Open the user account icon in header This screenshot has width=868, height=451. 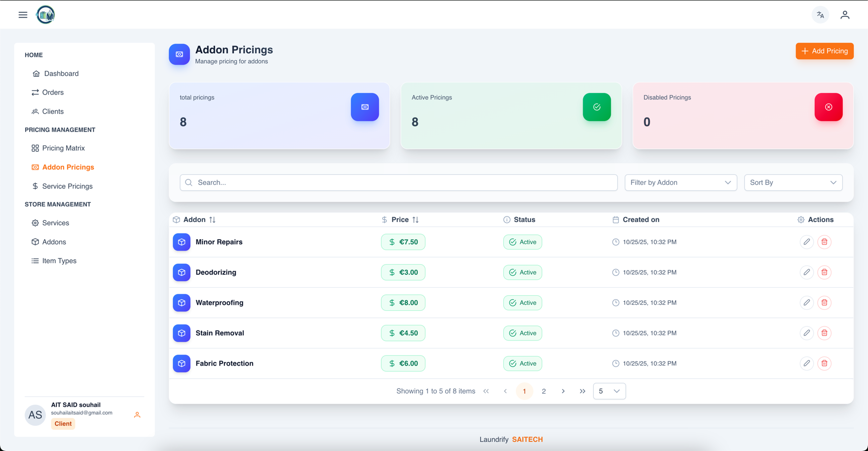click(x=845, y=15)
